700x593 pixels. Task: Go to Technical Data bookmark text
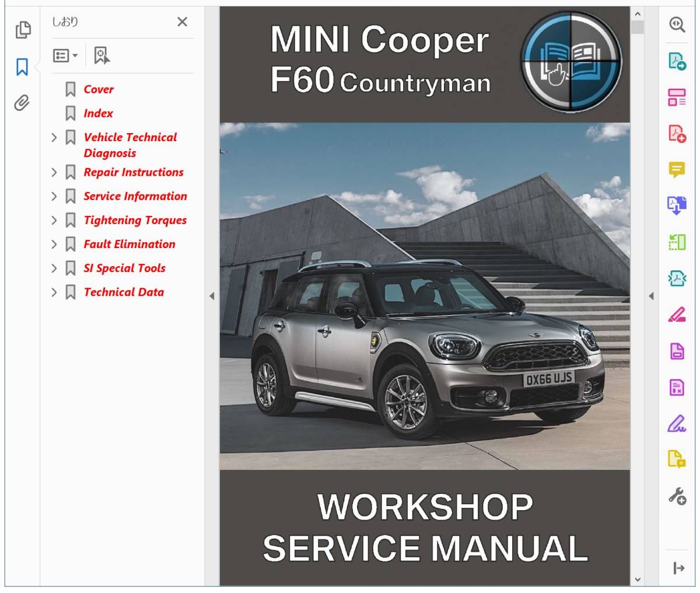coord(124,292)
